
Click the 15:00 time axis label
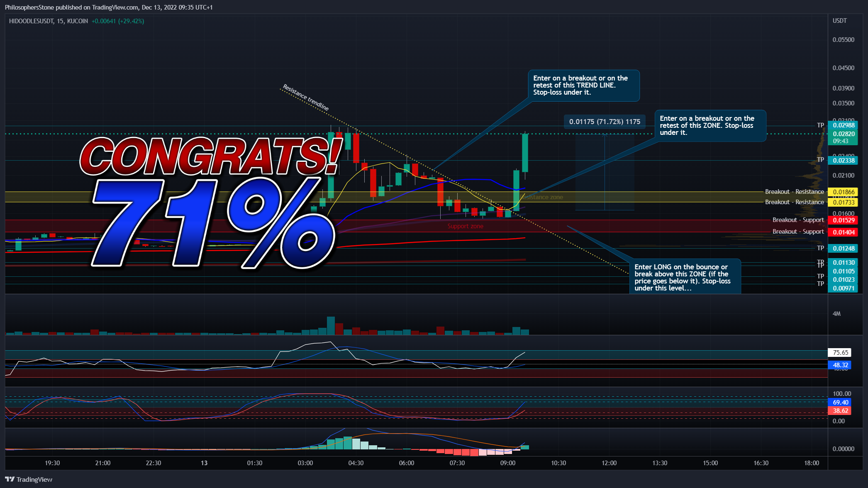(x=710, y=463)
